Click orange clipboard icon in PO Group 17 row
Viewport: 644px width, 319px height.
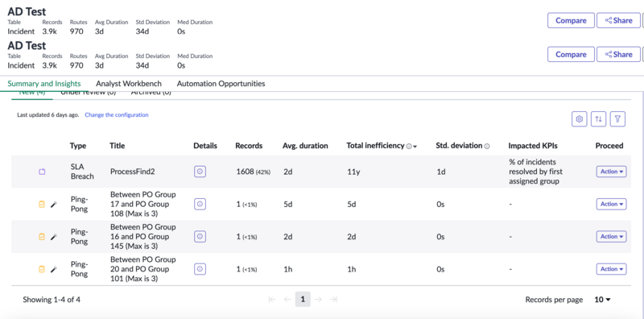(42, 204)
